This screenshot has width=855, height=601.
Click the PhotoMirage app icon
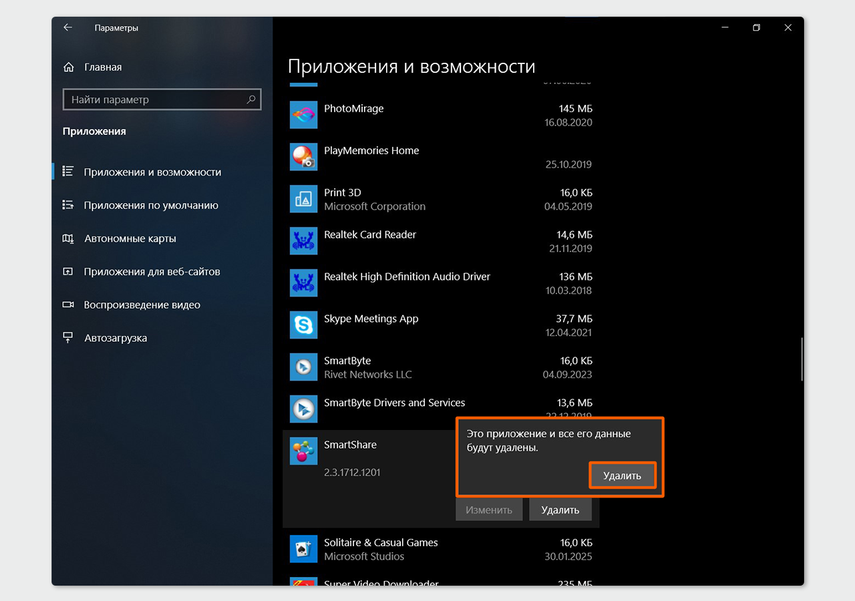point(303,115)
